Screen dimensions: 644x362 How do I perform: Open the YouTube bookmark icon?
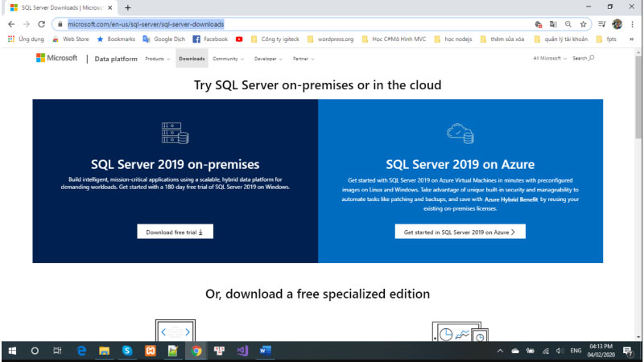pos(239,39)
